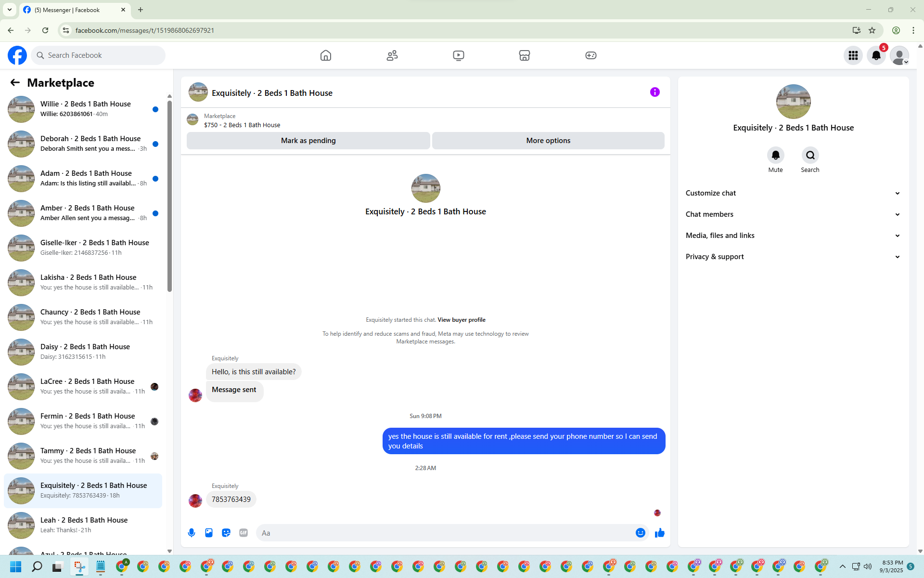Open the clock showing 8:53 PM
This screenshot has width=924, height=578.
(892, 566)
